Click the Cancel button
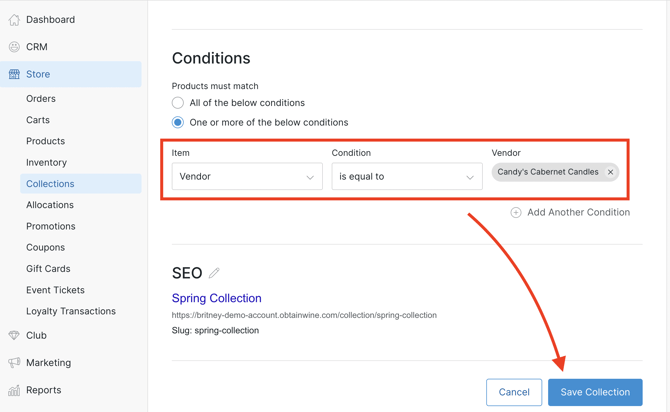670x412 pixels. [514, 392]
